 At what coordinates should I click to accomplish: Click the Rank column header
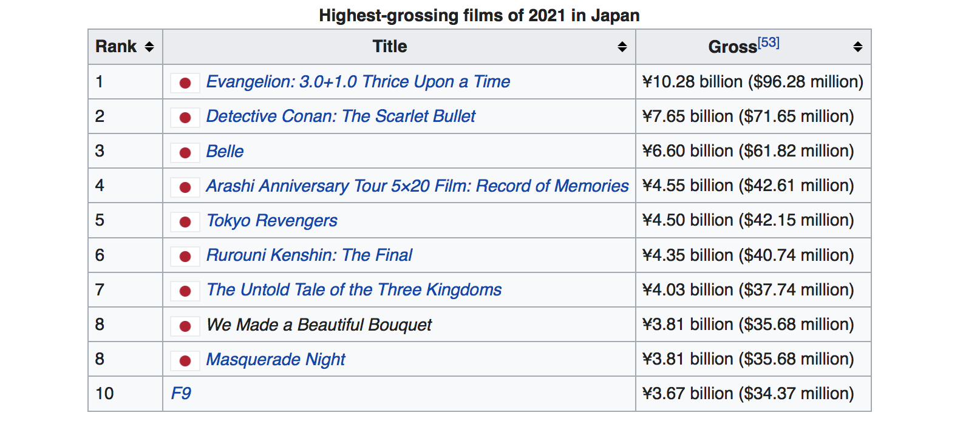[125, 47]
